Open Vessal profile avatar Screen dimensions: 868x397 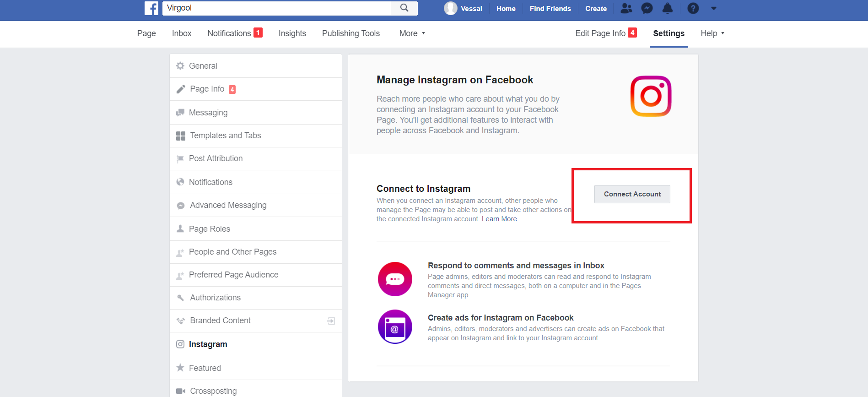pyautogui.click(x=451, y=8)
